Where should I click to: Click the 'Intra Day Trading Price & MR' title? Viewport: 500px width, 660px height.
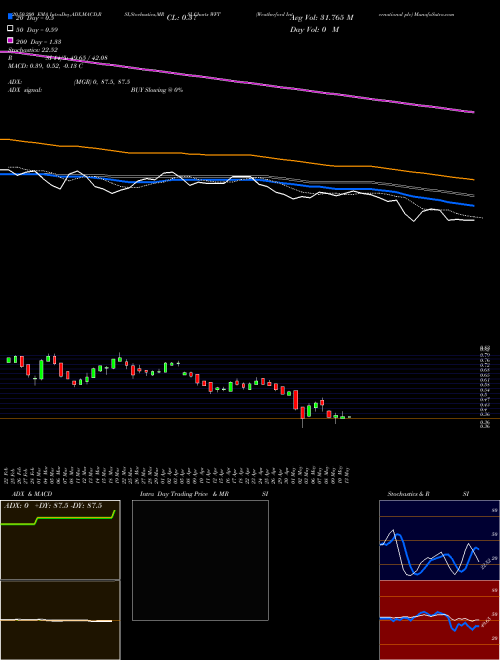click(x=184, y=494)
